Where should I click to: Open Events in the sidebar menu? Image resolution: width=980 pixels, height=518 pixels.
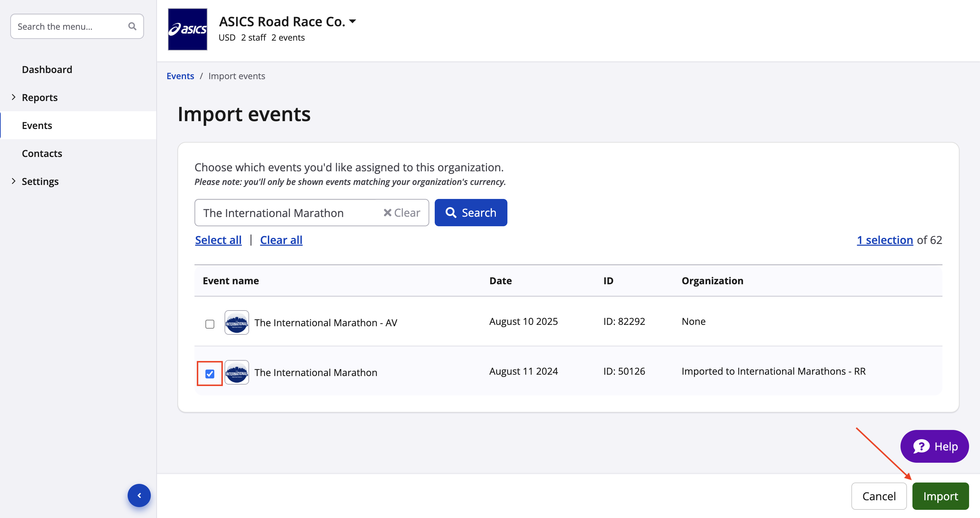[x=37, y=126]
